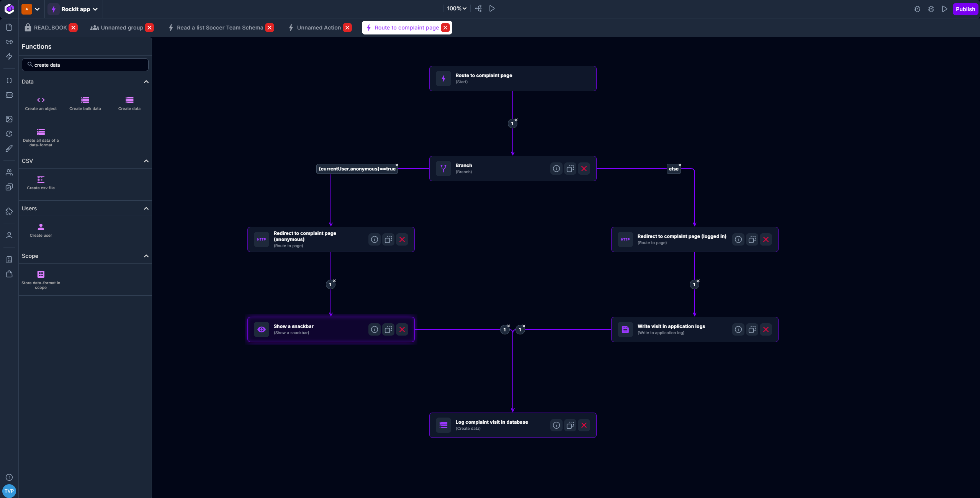Click the Create an object icon

[41, 100]
